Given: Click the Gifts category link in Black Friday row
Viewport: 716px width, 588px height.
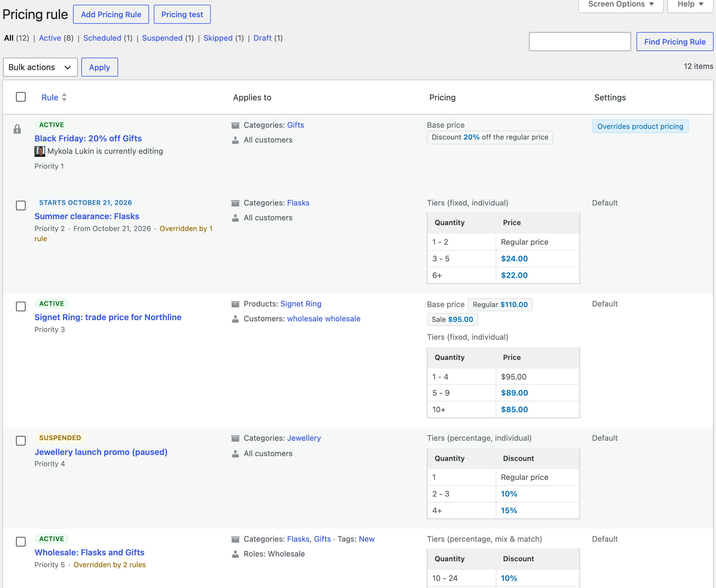Looking at the screenshot, I should 296,125.
